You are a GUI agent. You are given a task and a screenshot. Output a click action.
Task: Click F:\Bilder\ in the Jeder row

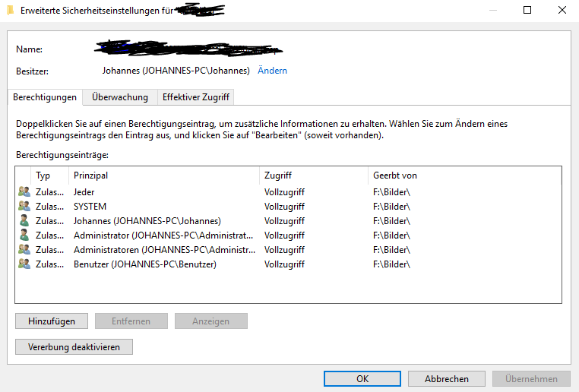pos(391,192)
